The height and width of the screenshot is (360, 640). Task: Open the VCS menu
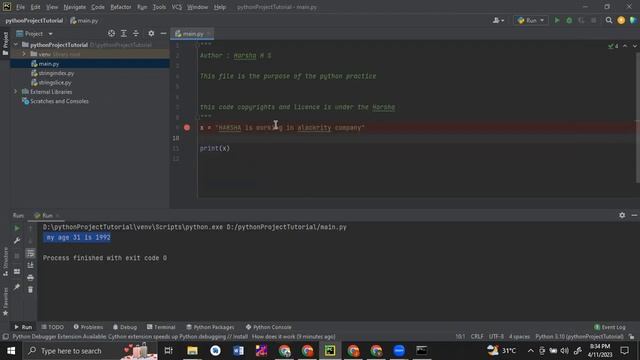(x=176, y=7)
